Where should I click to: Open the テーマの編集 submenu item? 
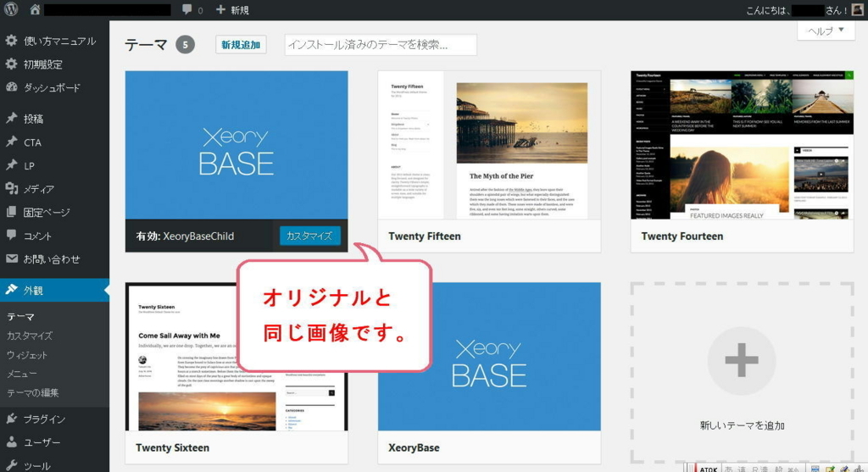click(33, 392)
